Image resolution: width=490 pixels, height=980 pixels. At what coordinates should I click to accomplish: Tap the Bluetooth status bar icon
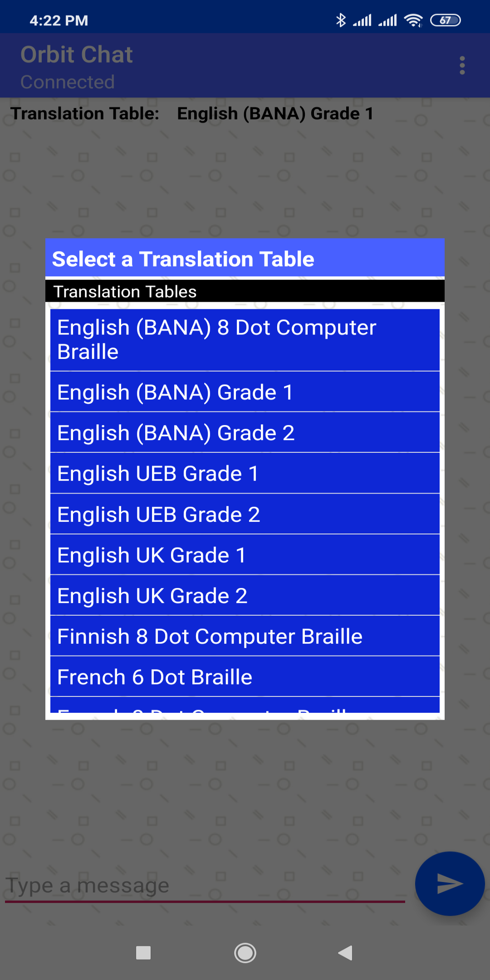click(x=341, y=20)
